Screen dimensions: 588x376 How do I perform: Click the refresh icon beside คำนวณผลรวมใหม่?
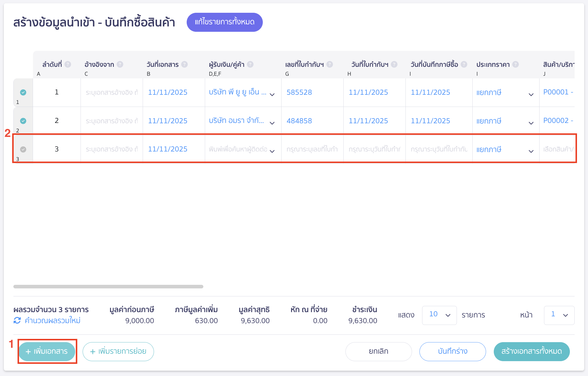17,320
